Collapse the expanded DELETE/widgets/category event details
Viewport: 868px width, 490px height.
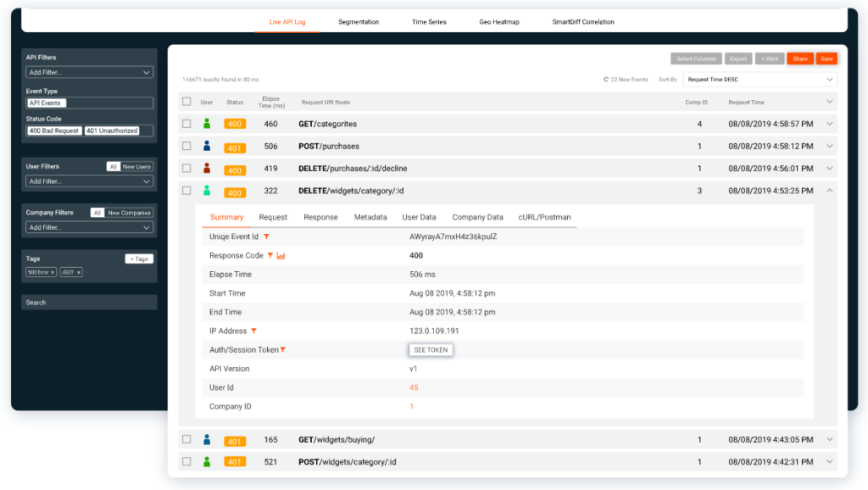(828, 190)
